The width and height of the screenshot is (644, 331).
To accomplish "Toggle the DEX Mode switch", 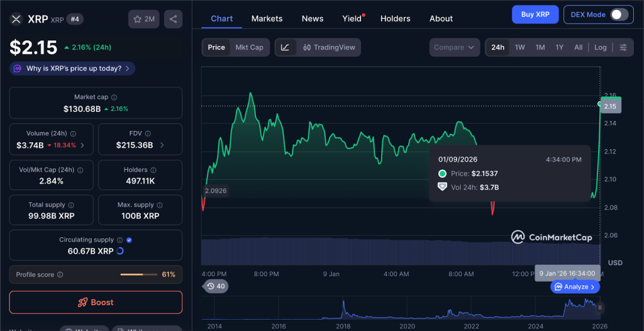I will [x=618, y=14].
